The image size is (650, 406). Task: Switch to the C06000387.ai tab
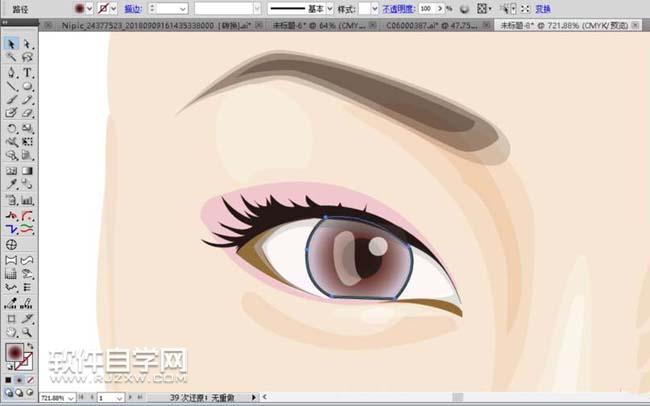[x=431, y=26]
